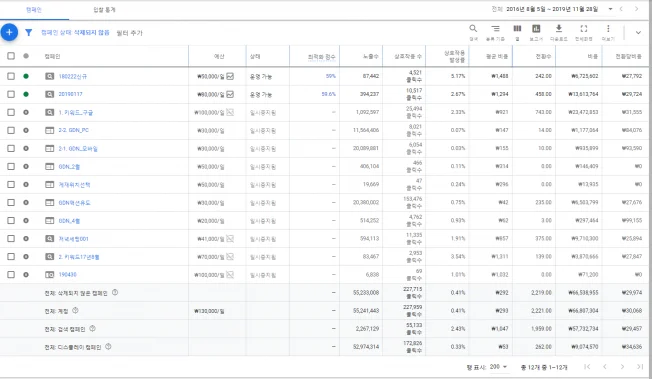Open campaign link 2. 키워드17년8월

pyautogui.click(x=79, y=257)
